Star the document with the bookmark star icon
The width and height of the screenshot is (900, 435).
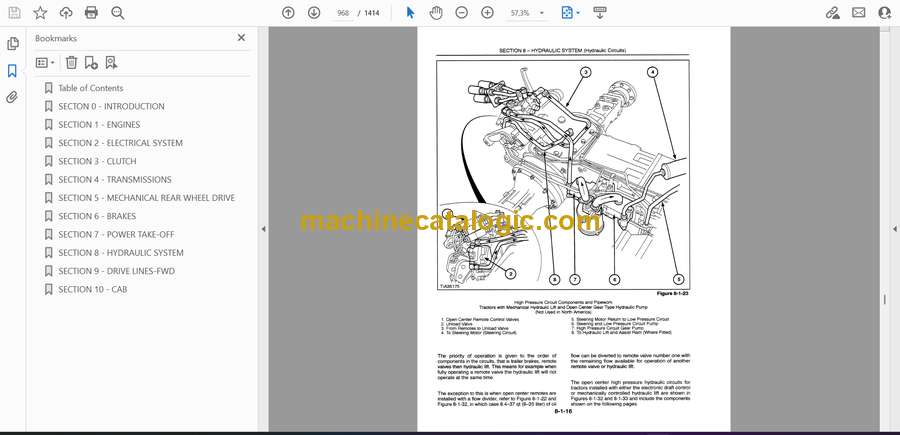40,13
